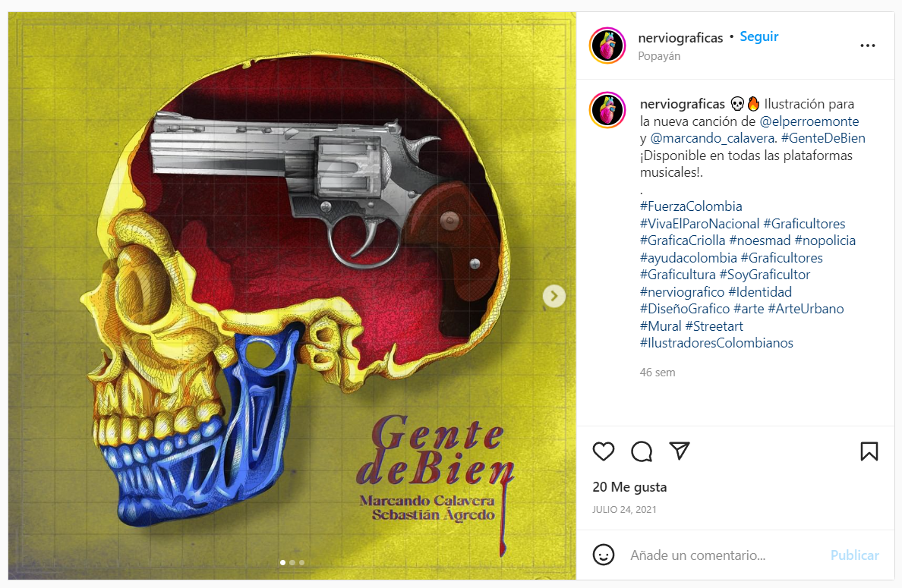The width and height of the screenshot is (902, 588).
Task: Open comments via speech bubble icon
Action: click(x=642, y=451)
